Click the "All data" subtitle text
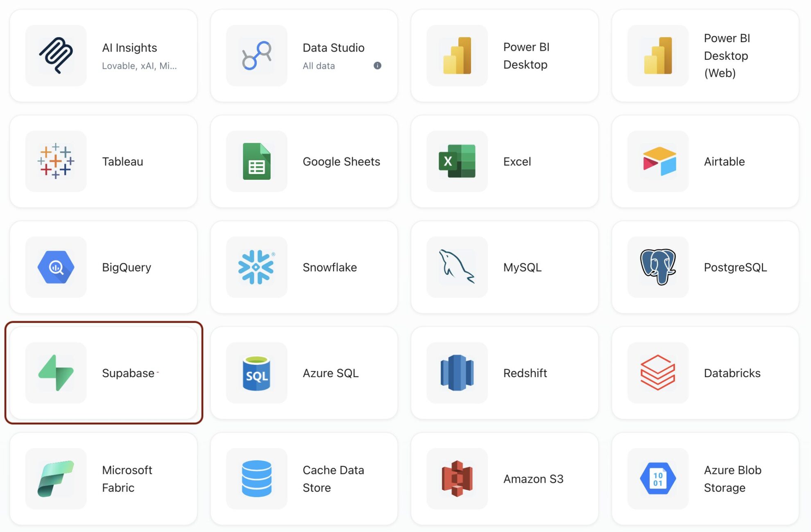 [x=319, y=66]
